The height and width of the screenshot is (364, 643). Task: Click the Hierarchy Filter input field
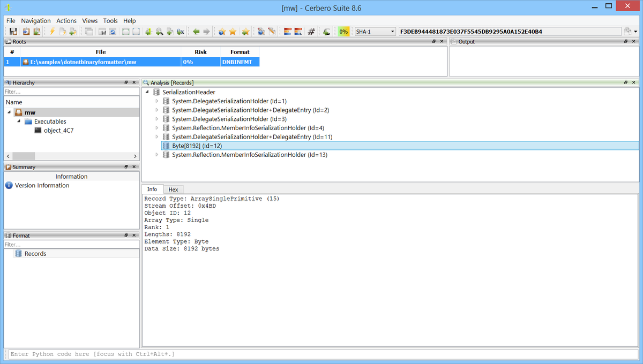point(71,92)
